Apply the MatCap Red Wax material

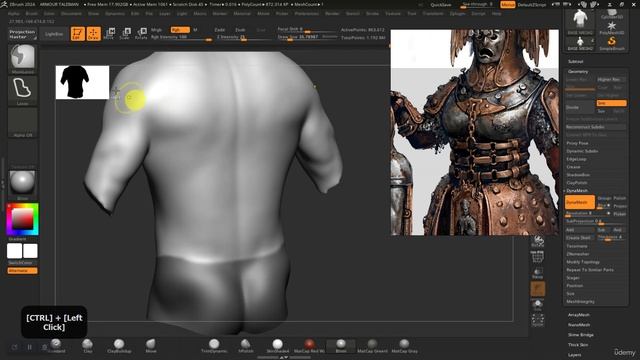tap(309, 345)
